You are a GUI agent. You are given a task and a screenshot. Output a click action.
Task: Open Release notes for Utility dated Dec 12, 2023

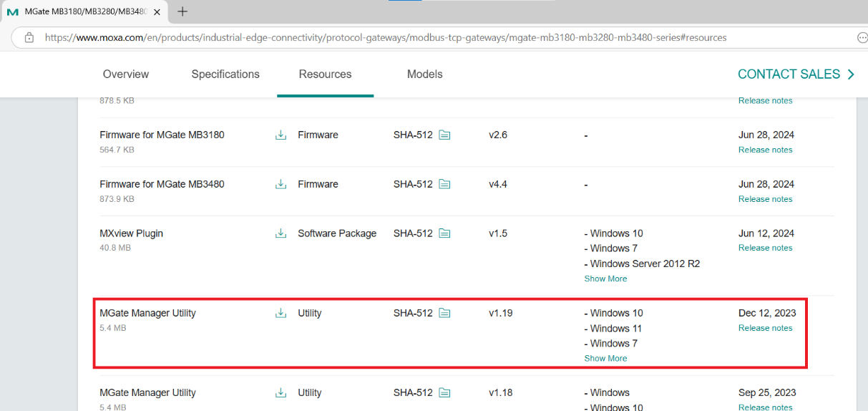point(766,328)
